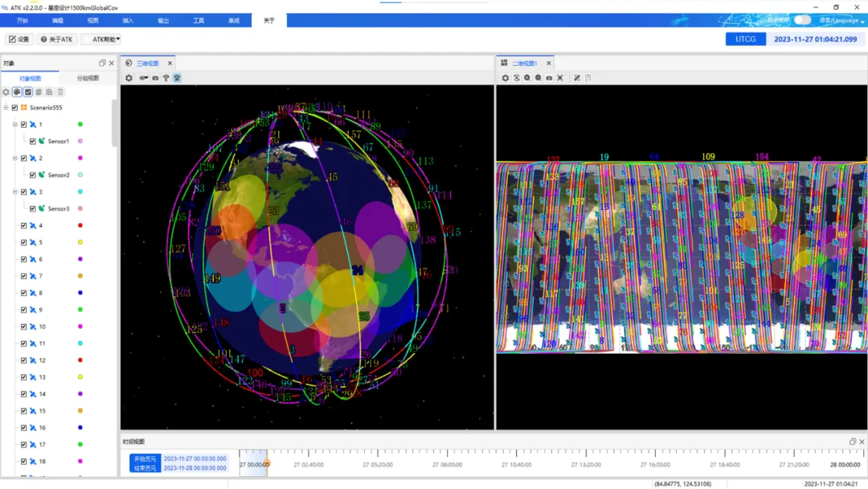Click zoom in magnifier in 2D view toolbar
The image size is (868, 489).
click(527, 78)
